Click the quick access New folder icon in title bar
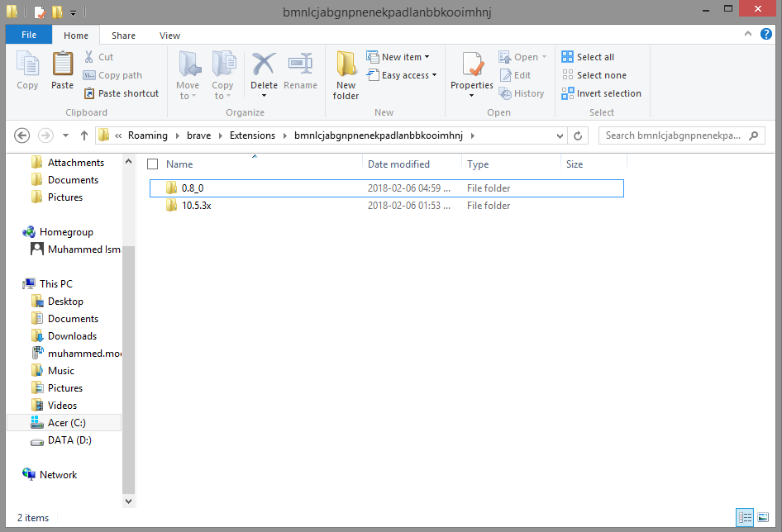 tap(57, 11)
